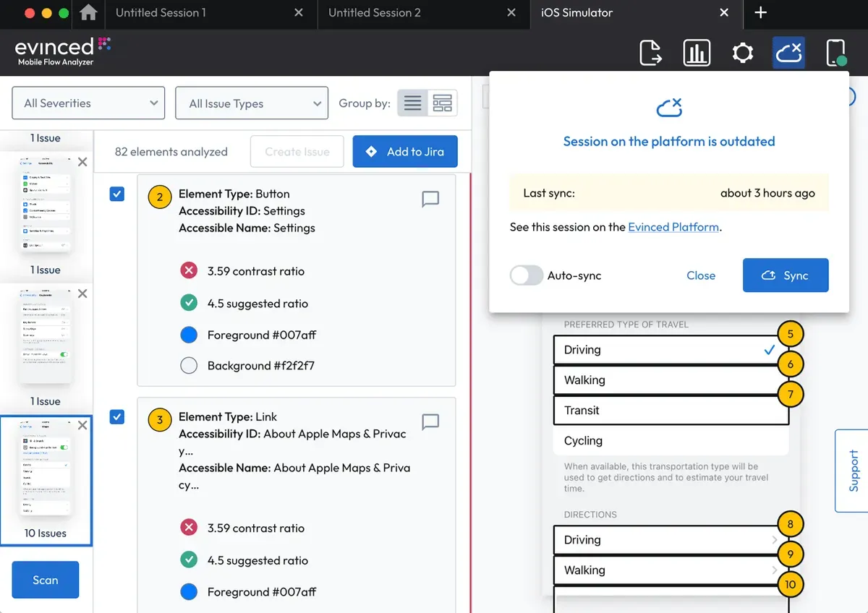Click issue marker badge number 10
The image size is (868, 613).
tap(791, 585)
